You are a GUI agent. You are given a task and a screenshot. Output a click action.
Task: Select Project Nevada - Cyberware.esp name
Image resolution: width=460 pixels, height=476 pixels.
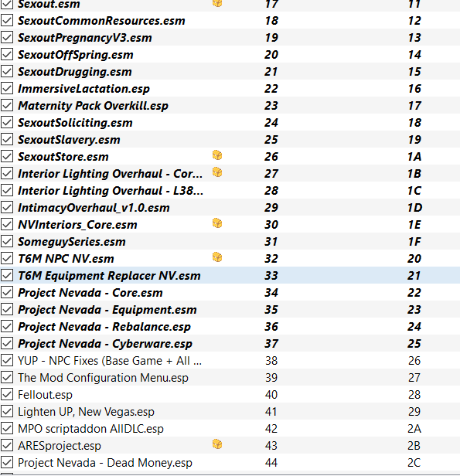105,344
